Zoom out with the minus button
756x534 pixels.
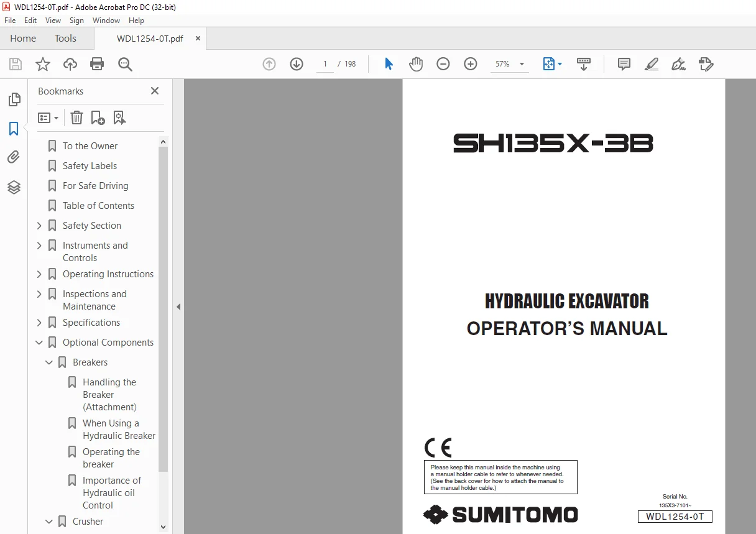(x=443, y=64)
